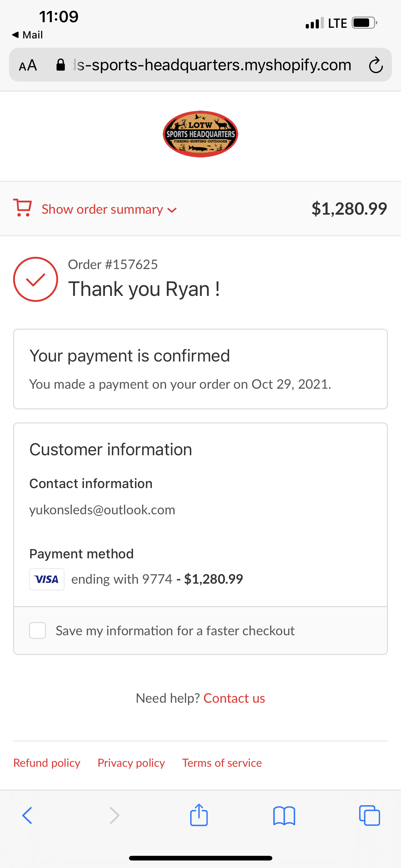Tap the Safari forward arrow
This screenshot has width=401, height=868.
(115, 816)
